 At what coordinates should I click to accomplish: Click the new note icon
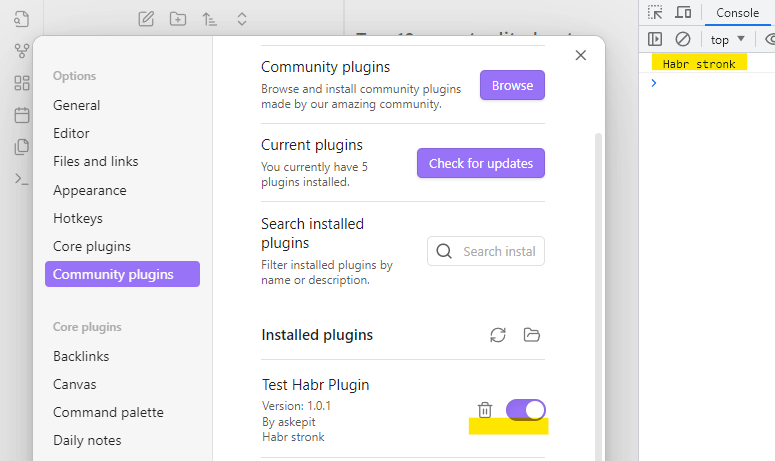146,18
